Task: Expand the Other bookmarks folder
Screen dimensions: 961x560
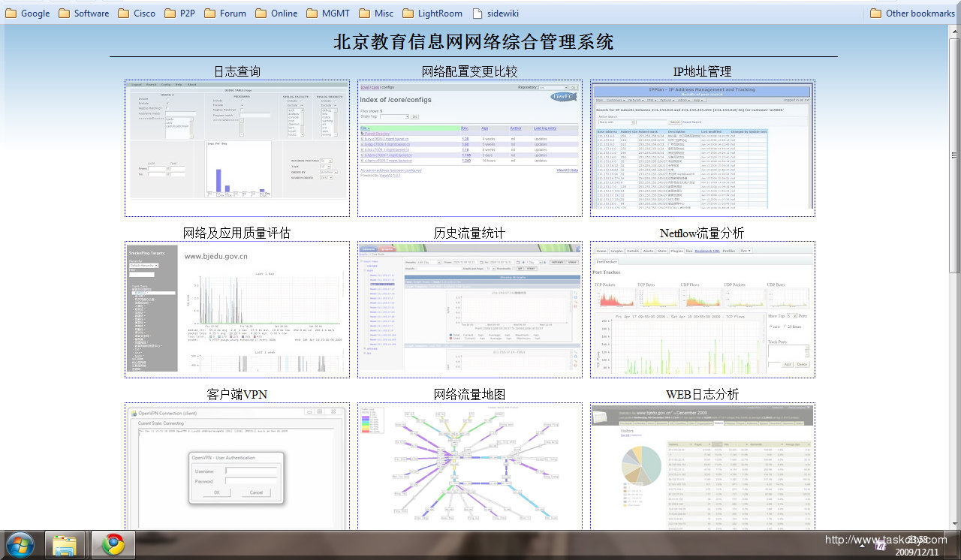Action: [x=912, y=13]
